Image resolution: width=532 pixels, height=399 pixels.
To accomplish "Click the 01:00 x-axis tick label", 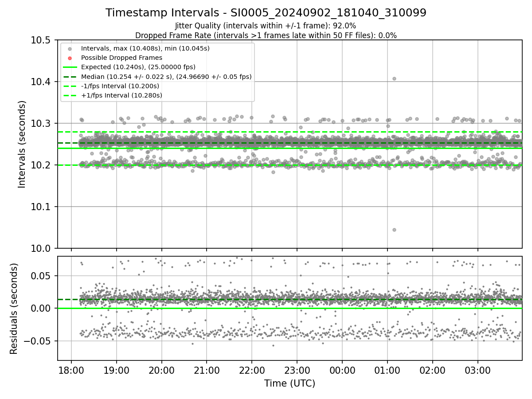I will 387,369.
